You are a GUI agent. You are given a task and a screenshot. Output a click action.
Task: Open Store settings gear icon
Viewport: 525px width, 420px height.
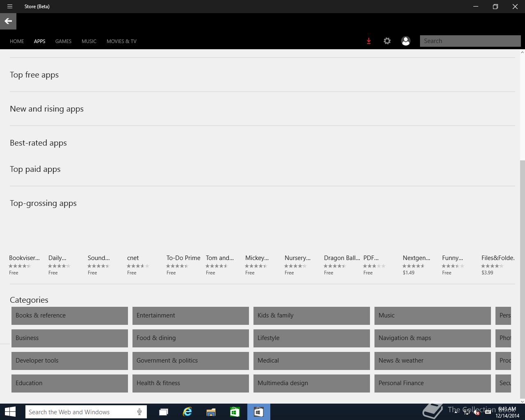coord(387,41)
